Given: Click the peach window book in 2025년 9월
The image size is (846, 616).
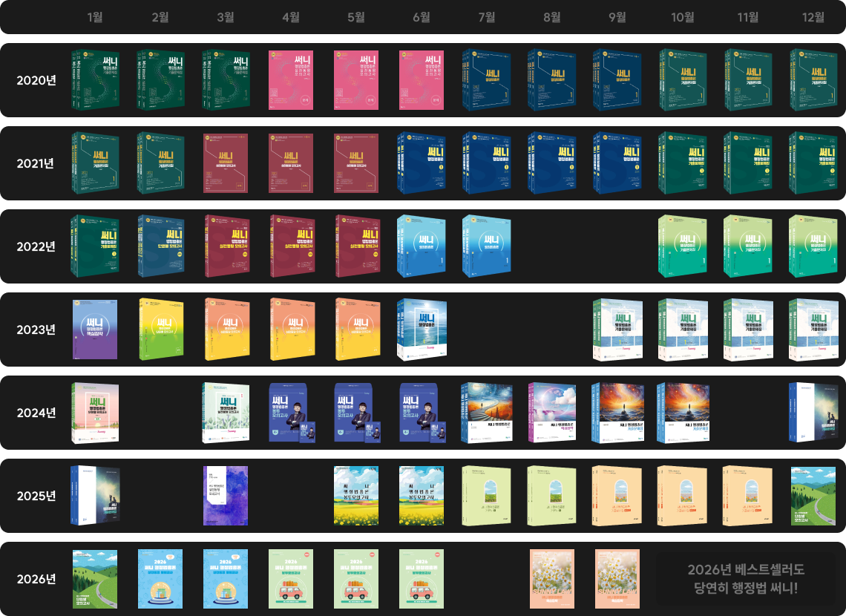Looking at the screenshot, I should (617, 496).
